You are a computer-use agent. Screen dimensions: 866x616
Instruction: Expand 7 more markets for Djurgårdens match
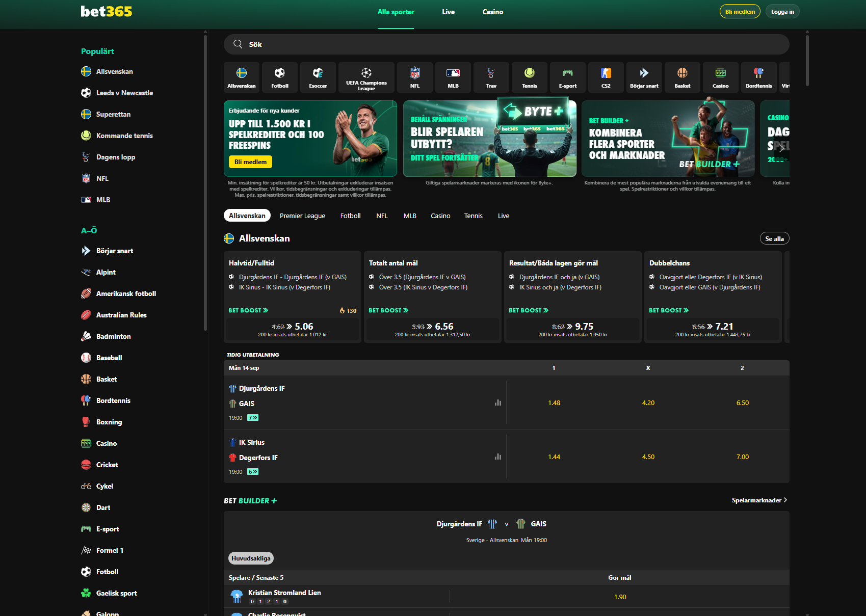pos(253,418)
